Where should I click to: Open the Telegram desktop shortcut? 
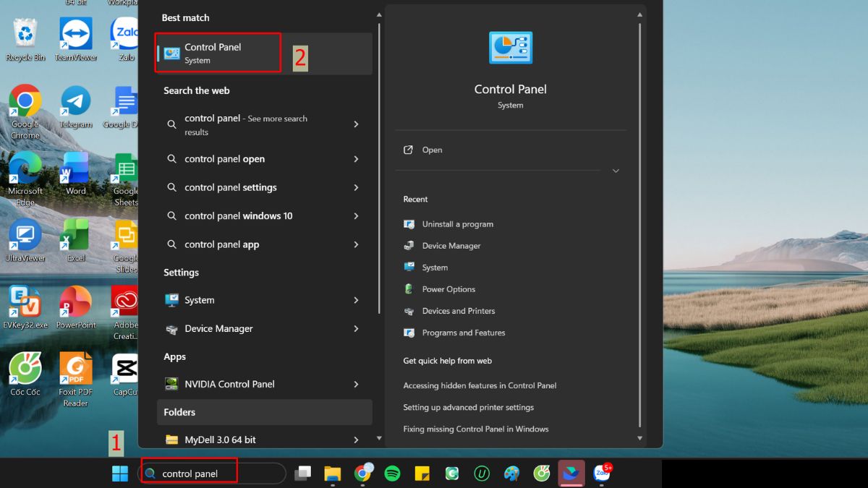pyautogui.click(x=76, y=106)
